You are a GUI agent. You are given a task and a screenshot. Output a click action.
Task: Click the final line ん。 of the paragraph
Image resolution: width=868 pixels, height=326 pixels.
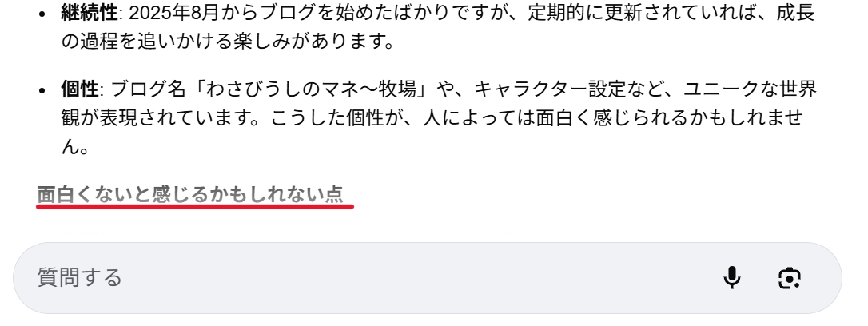pyautogui.click(x=75, y=147)
